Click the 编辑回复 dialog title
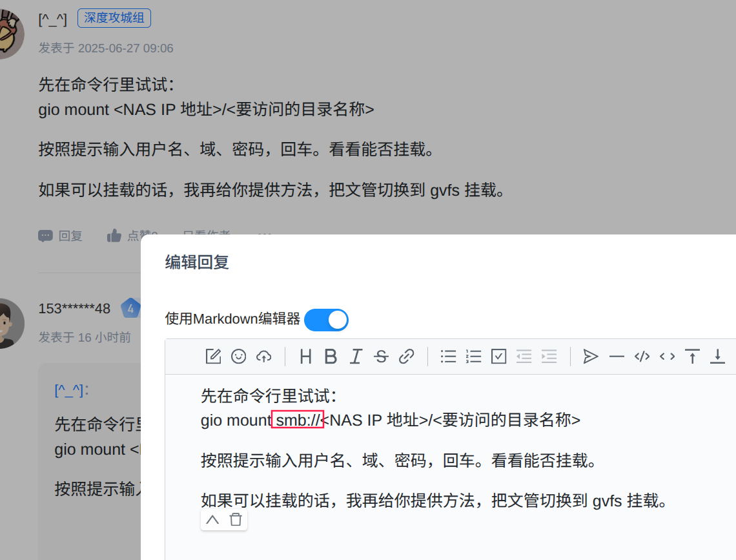 [x=197, y=262]
